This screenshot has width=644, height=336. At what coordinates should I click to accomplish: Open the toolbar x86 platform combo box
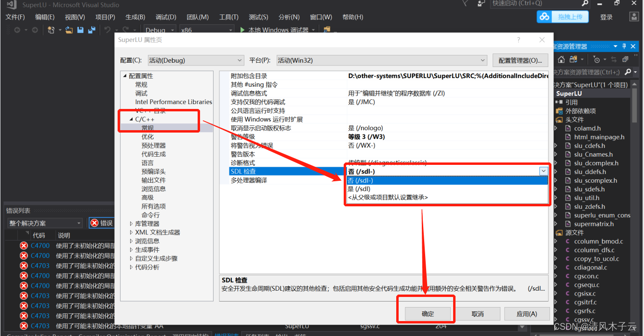(x=206, y=30)
